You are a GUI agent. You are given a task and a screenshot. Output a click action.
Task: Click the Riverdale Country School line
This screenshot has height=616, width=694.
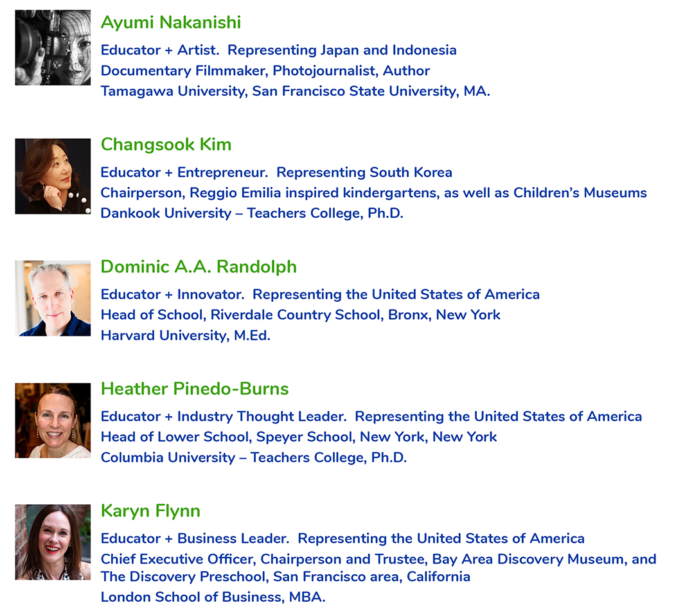301,315
